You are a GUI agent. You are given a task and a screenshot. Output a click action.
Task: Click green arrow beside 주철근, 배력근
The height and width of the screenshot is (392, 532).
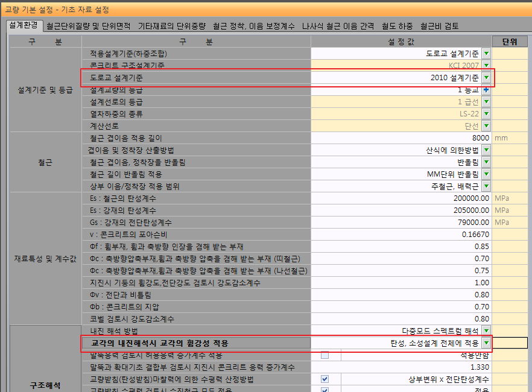[x=486, y=186]
